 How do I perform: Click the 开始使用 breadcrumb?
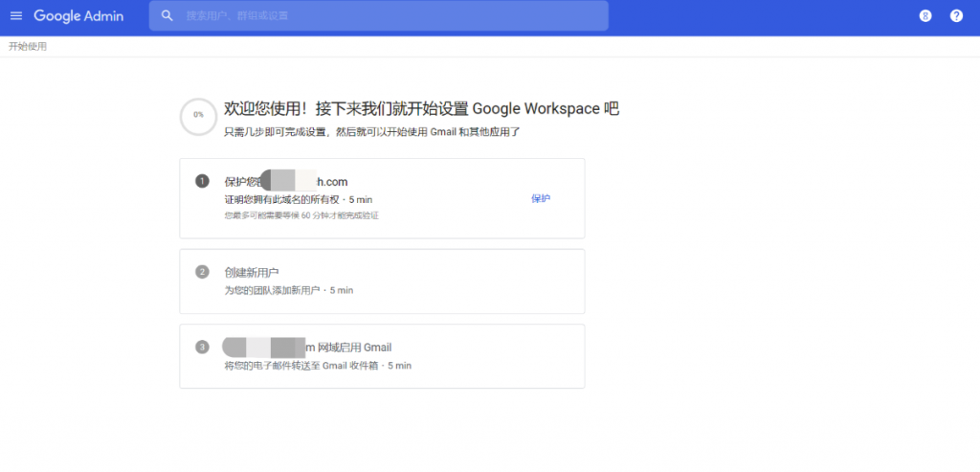pyautogui.click(x=28, y=46)
